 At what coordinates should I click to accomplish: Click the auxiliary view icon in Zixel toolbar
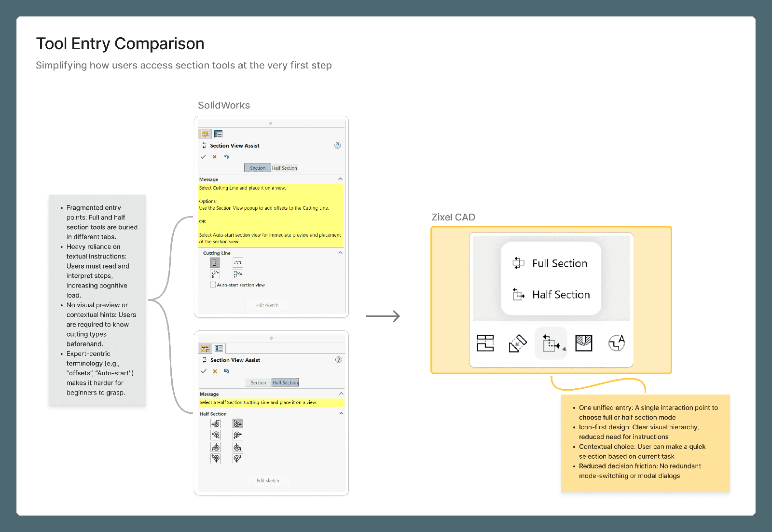coord(518,343)
